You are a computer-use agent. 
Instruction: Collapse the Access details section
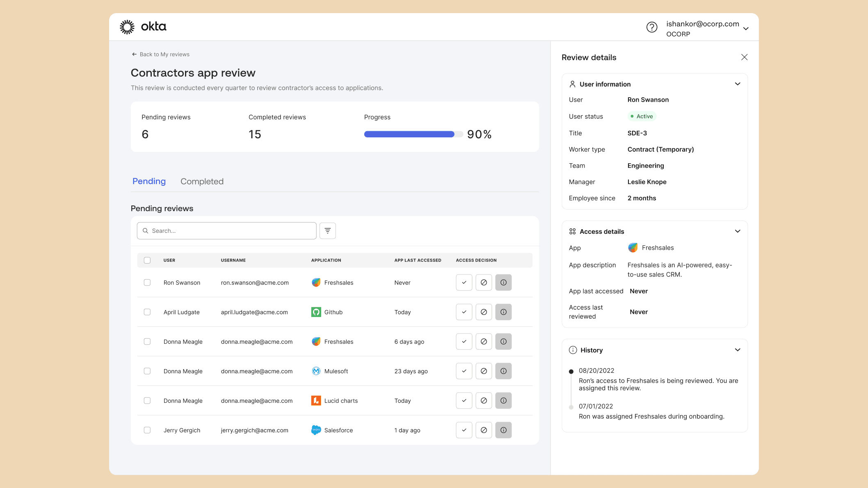coord(737,231)
